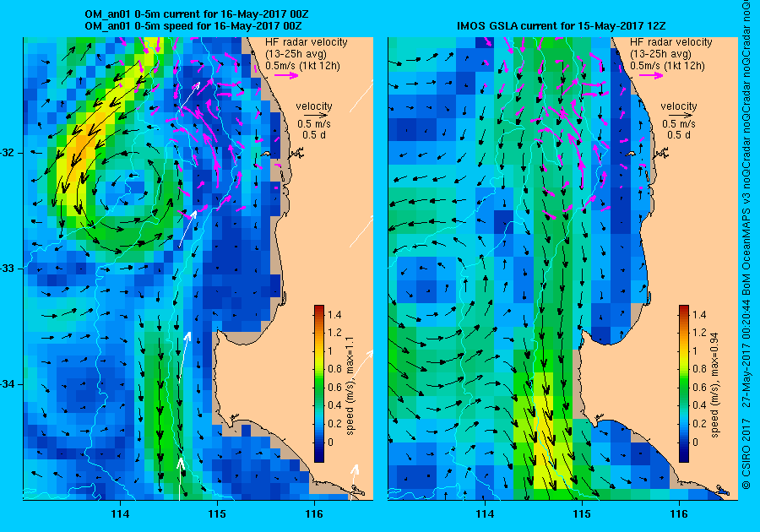
Task: Click the 1 tick label on right color bar
Action: click(695, 351)
